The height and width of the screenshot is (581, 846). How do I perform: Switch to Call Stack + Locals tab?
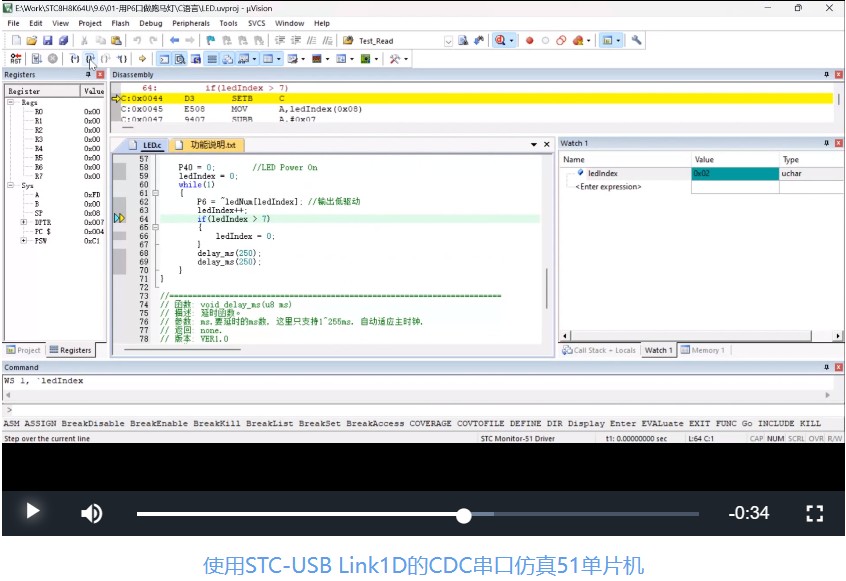tap(599, 350)
